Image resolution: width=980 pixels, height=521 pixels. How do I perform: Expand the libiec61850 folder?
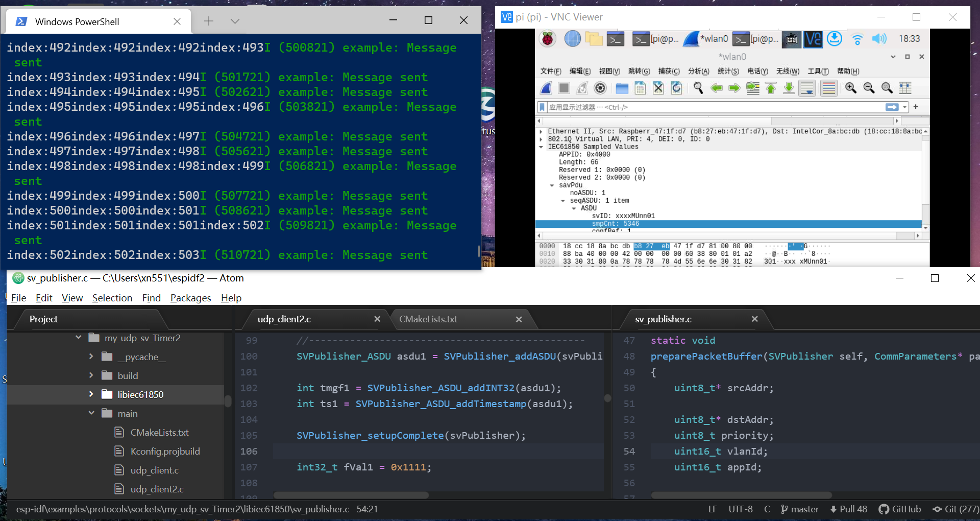91,394
